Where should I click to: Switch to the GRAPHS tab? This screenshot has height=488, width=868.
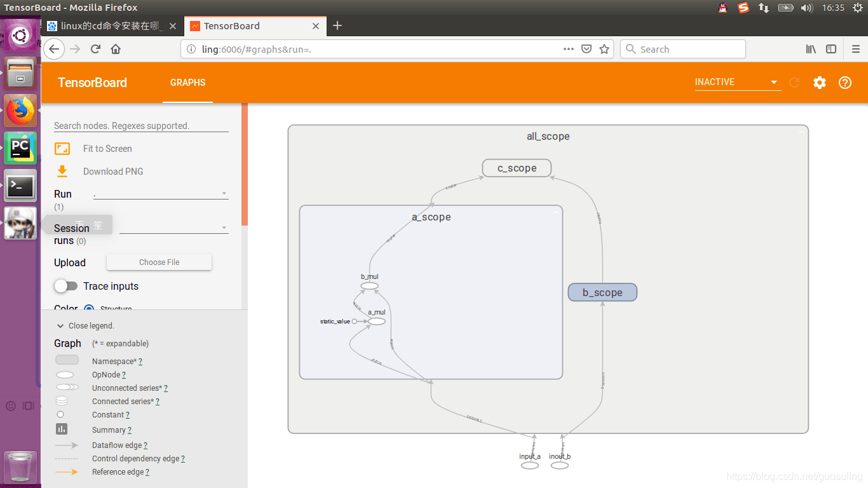(188, 83)
